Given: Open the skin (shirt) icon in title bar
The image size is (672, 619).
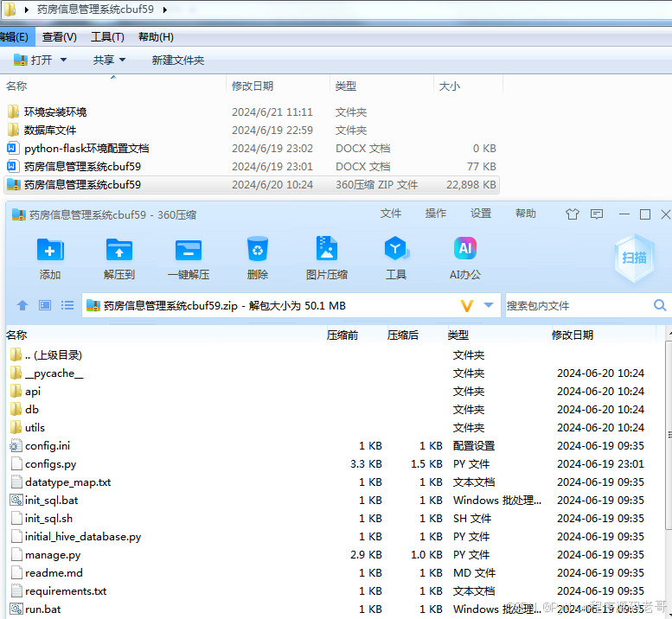Looking at the screenshot, I should [x=573, y=214].
